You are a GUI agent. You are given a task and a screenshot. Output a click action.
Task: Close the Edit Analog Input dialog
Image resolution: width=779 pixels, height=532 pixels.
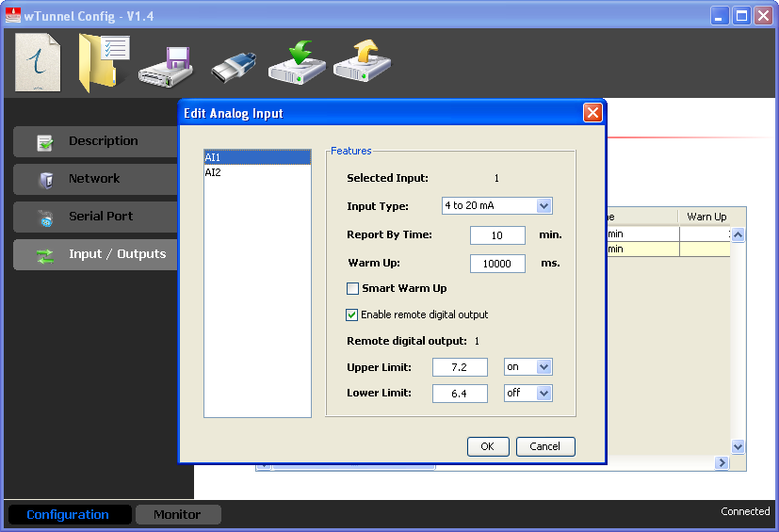592,113
